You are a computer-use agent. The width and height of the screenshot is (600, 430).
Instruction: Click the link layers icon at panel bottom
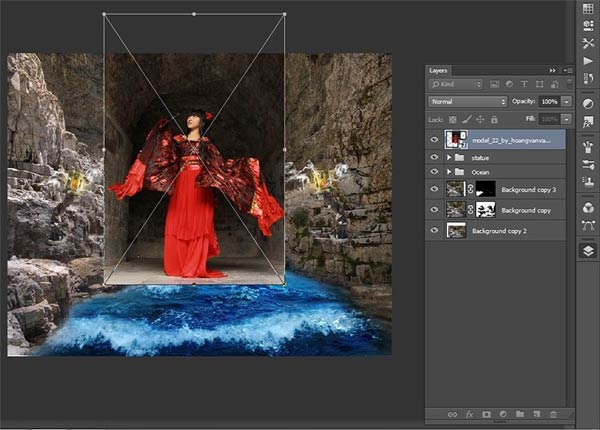click(x=452, y=414)
